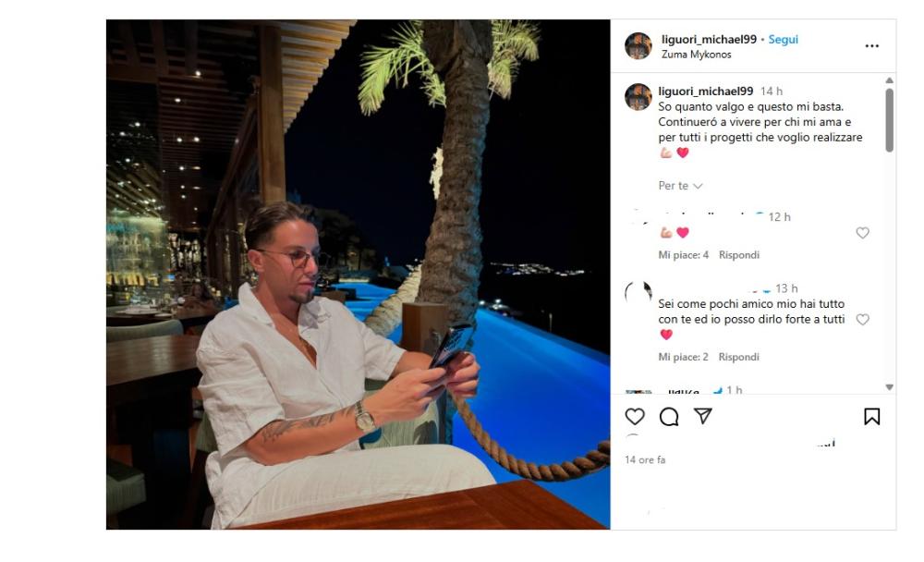Open the three-dot more options menu
924x562 pixels.
pyautogui.click(x=871, y=46)
